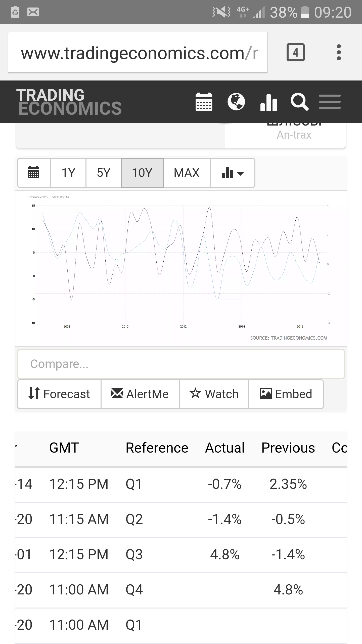The image size is (362, 644).
Task: Open the Embed chart option
Action: click(x=286, y=394)
